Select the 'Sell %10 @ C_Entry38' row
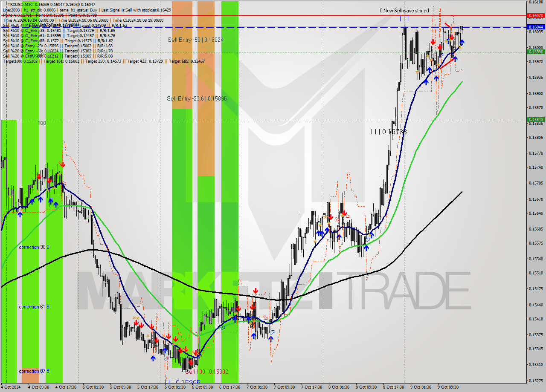546x392 pixels. (x=59, y=30)
